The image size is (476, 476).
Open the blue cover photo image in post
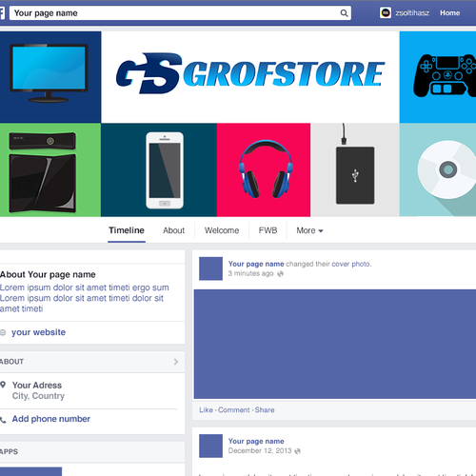[335, 344]
